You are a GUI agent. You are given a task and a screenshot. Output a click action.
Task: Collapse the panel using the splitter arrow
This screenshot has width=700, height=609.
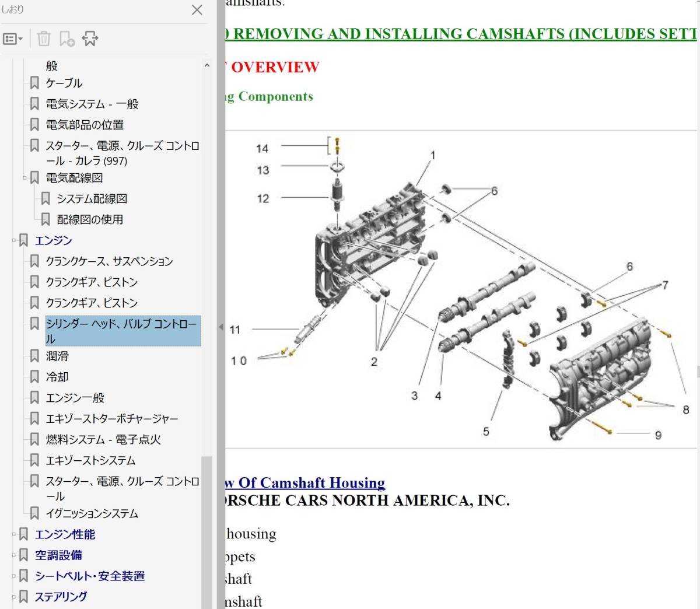[x=221, y=327]
